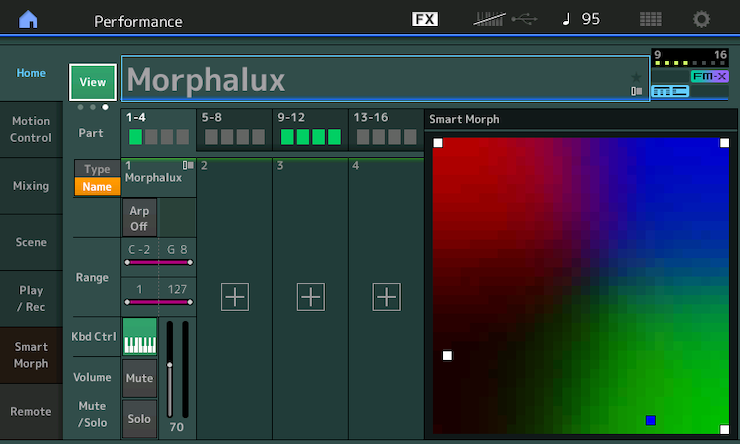Click the part 1 volume slider

pyautogui.click(x=170, y=367)
